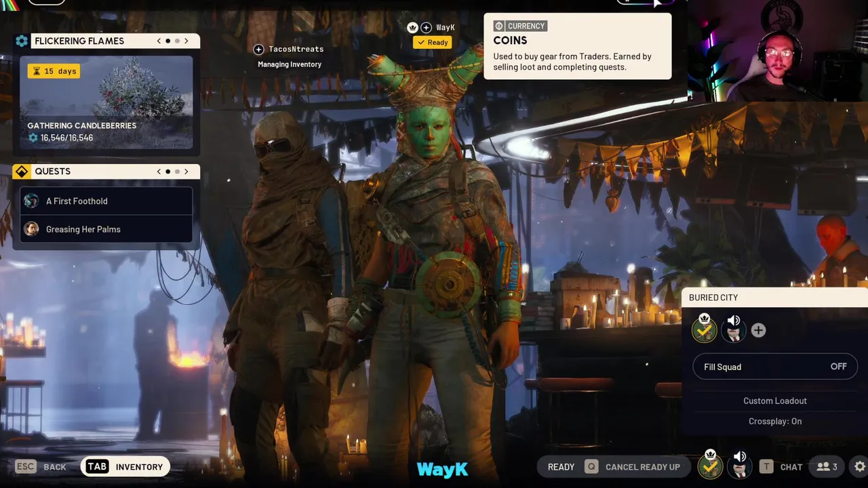Click squad leader avatar in bottom bar
868x488 pixels.
point(710,466)
